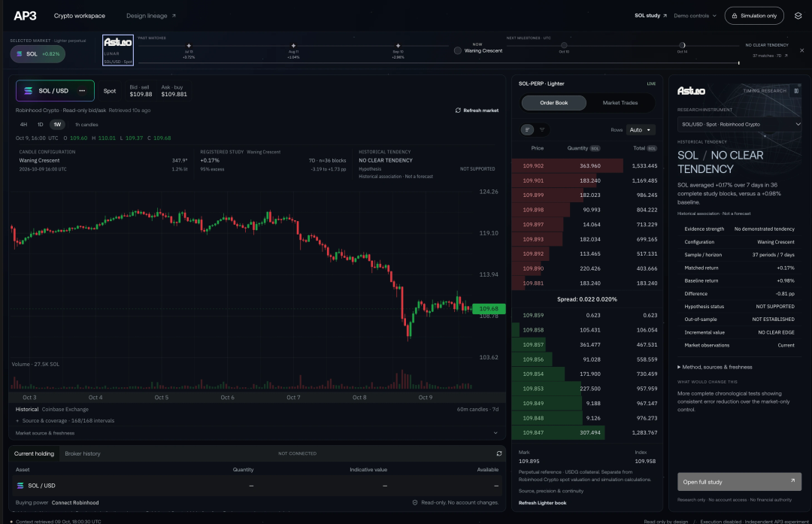Screen dimensions: 812x524
Task: Open the layers icon in the top bar
Action: pos(798,16)
